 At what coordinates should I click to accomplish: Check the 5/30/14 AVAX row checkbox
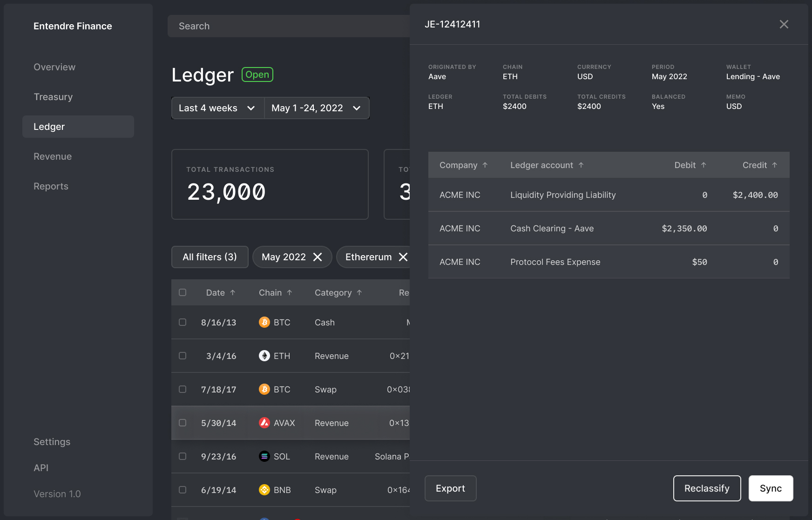[183, 423]
